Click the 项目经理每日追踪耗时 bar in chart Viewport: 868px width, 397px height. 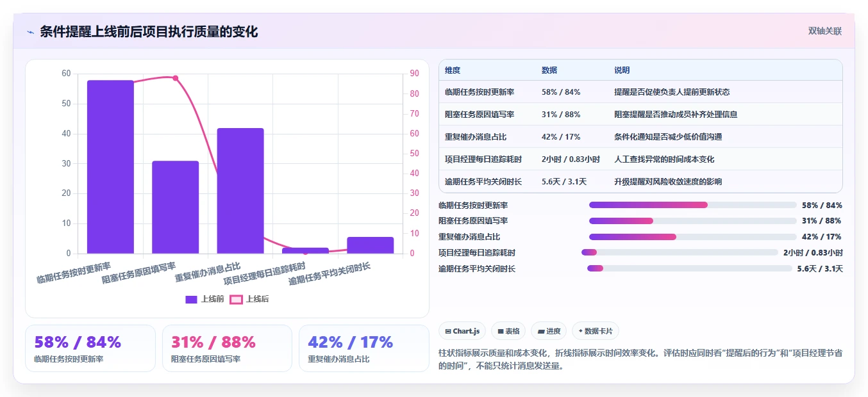point(305,250)
